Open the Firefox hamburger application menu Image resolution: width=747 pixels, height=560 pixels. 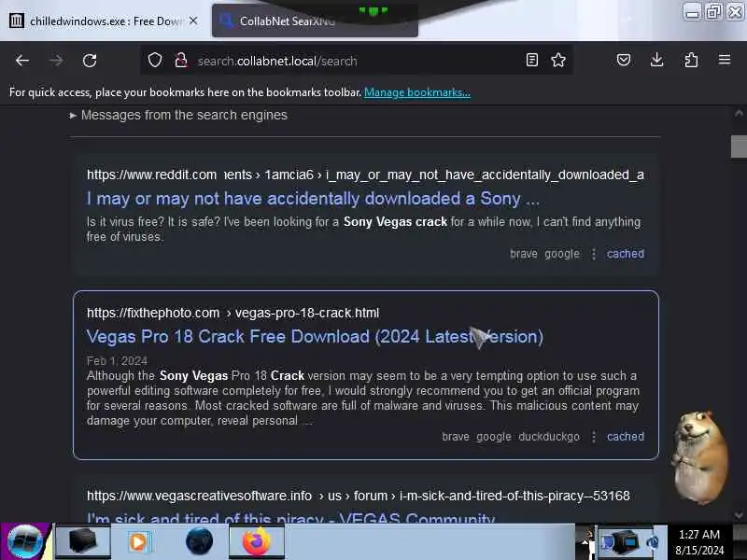pos(725,60)
